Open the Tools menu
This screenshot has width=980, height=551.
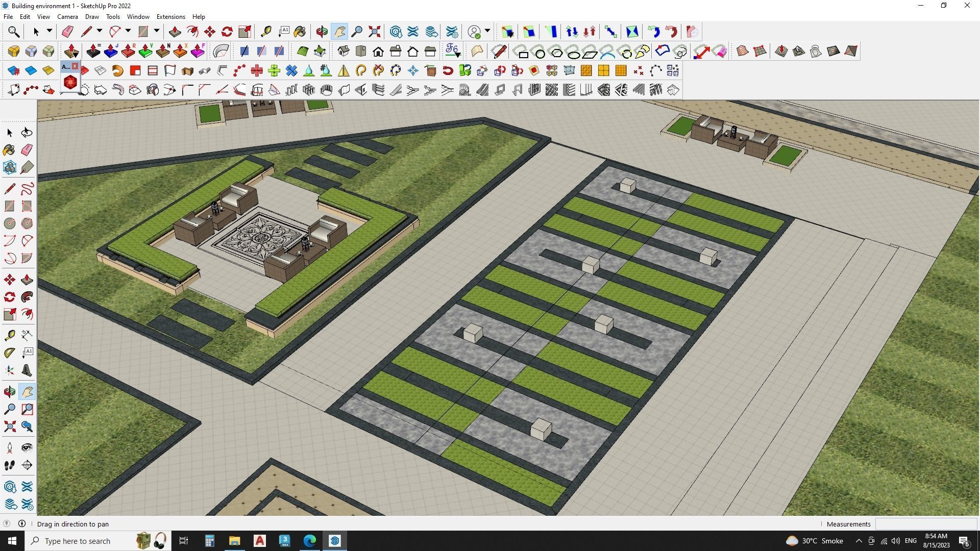(x=113, y=17)
